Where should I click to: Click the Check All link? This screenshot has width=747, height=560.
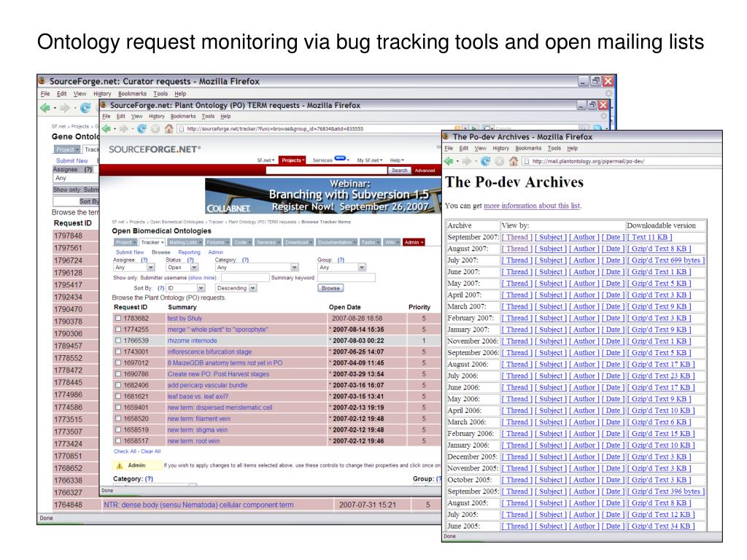click(125, 451)
